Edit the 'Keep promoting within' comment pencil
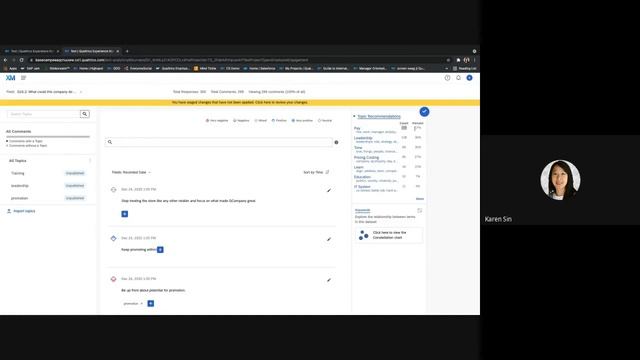Screen dimensions: 640x360 pos(329,239)
